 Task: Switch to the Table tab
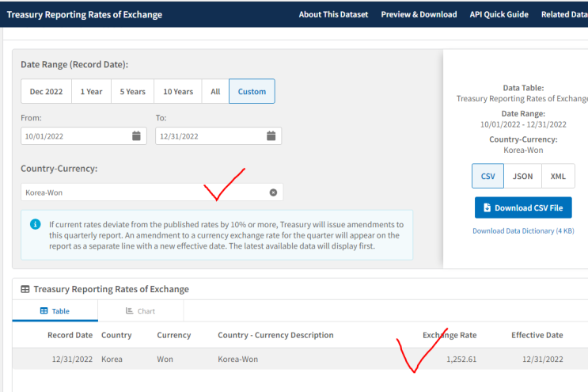click(x=55, y=311)
